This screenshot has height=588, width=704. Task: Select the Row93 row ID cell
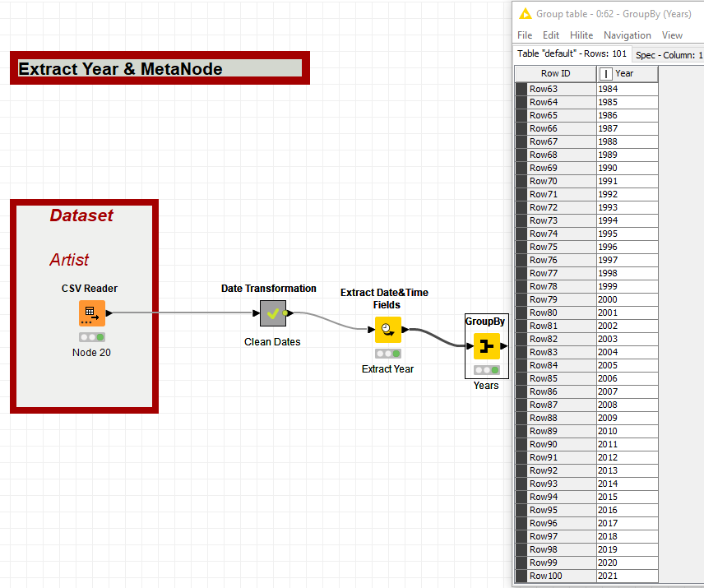point(561,484)
